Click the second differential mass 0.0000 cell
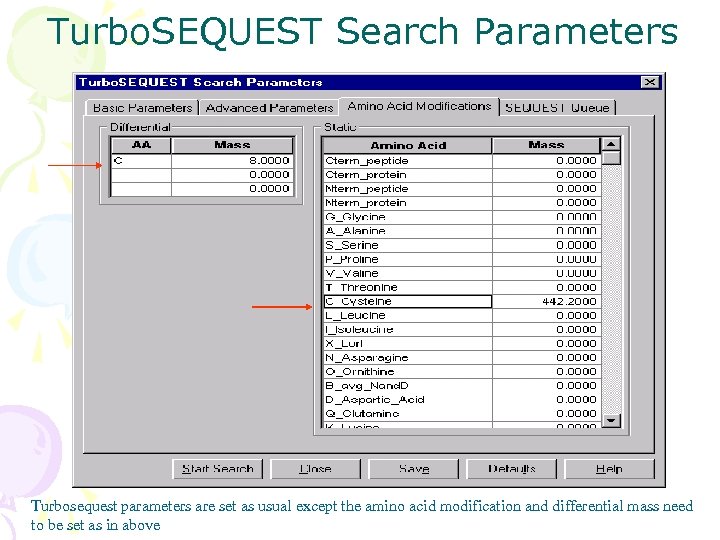Viewport: 720px width, 540px height. pyautogui.click(x=232, y=175)
